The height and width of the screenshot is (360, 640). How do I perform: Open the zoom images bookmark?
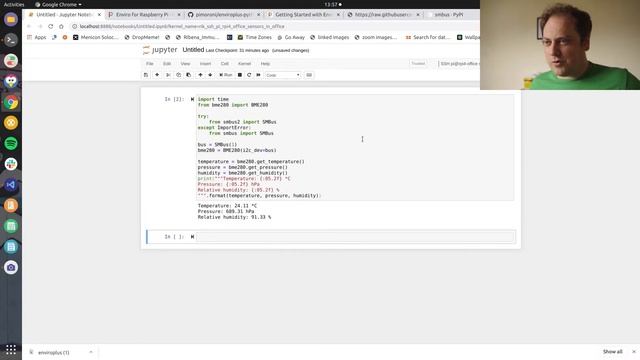click(376, 37)
